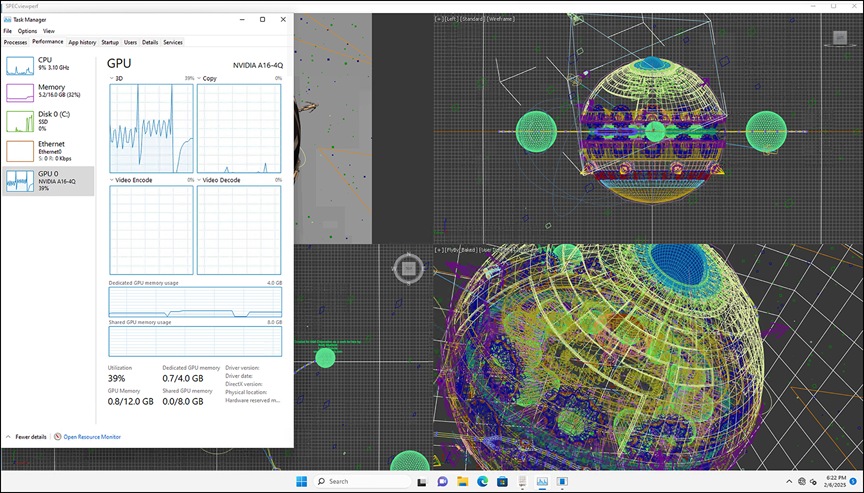This screenshot has height=493, width=864.
Task: Click the Dedicated GPU memory usage graph
Action: click(195, 302)
